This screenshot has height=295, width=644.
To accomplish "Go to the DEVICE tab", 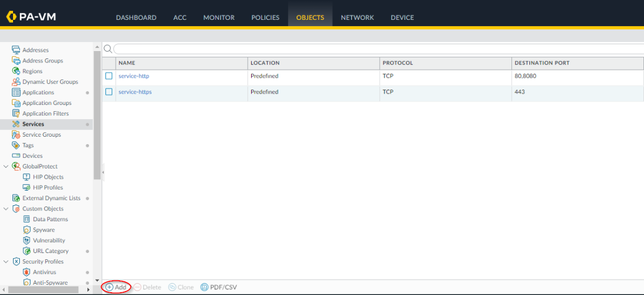I will (x=402, y=18).
